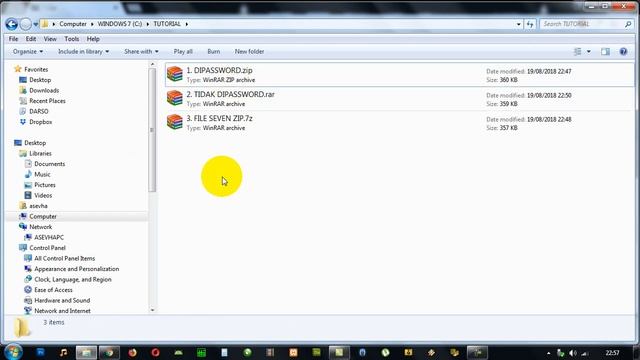Expand the WINDOWS 7 (C:) breadcrumb arrow
The image size is (640, 360).
(148, 24)
